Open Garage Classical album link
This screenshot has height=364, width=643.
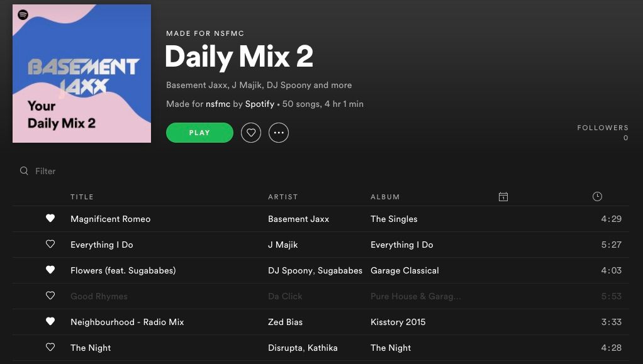[405, 270]
